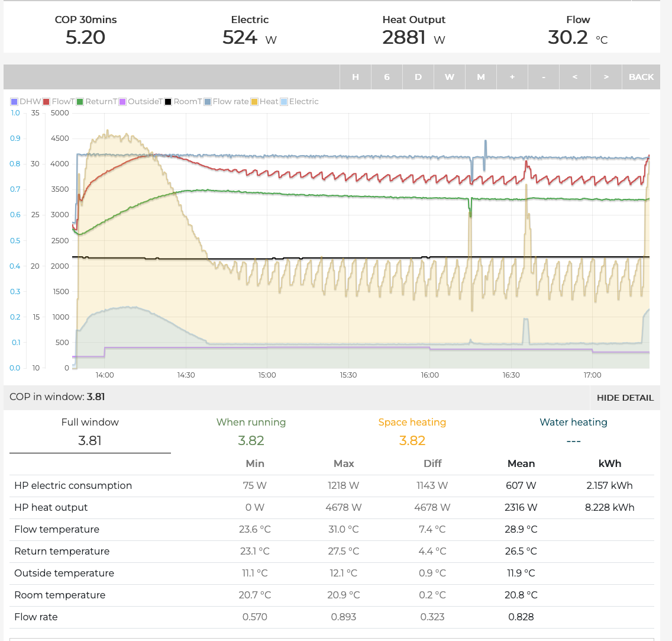672x641 pixels.
Task: Pan the graph left with the < arrow
Action: pos(575,77)
